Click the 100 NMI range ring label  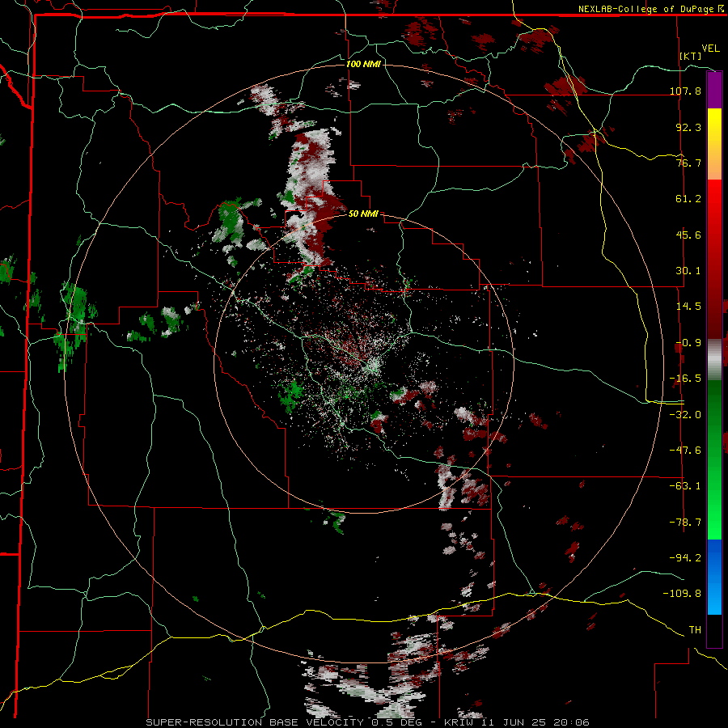(363, 64)
